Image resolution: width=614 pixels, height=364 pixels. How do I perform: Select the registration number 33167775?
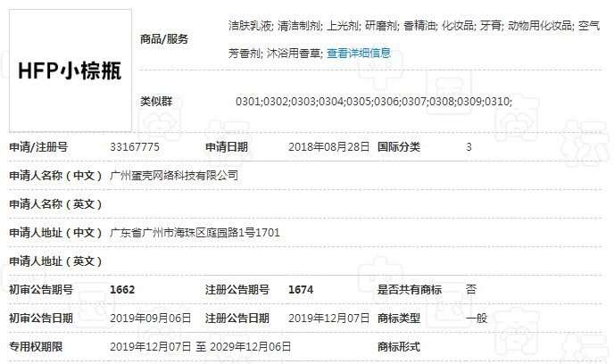135,147
